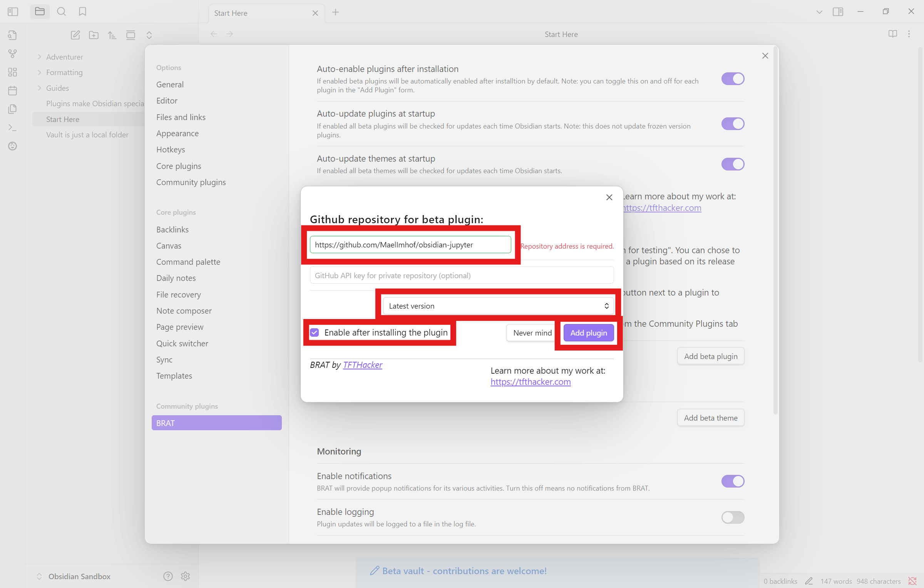Select the BRAT plugin settings tab
This screenshot has width=924, height=588.
click(x=216, y=423)
